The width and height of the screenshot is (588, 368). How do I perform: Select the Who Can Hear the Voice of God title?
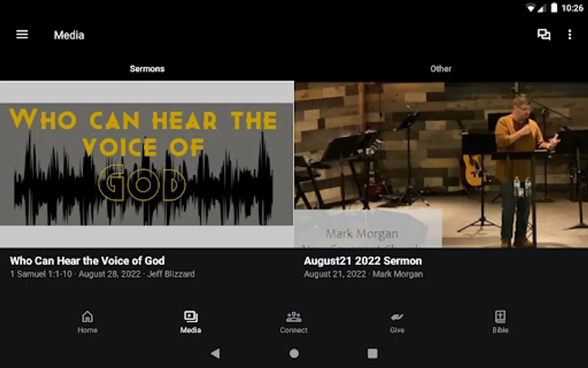pyautogui.click(x=87, y=261)
